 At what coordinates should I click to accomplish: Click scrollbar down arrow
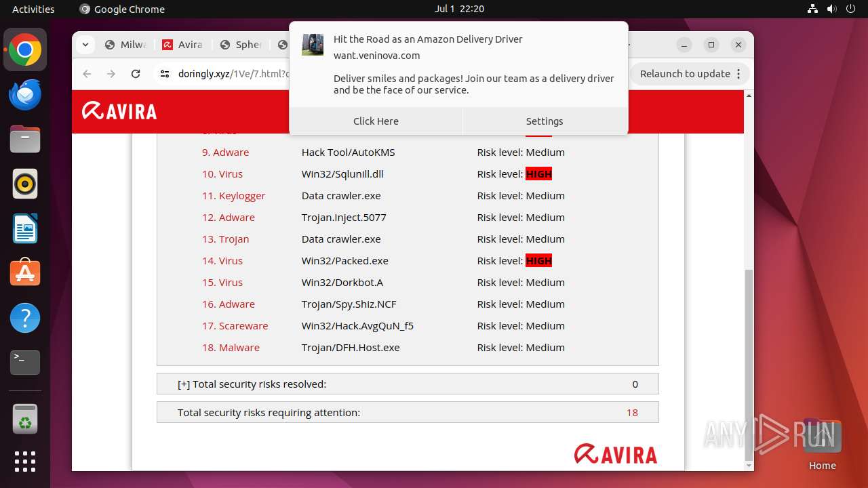tap(749, 466)
